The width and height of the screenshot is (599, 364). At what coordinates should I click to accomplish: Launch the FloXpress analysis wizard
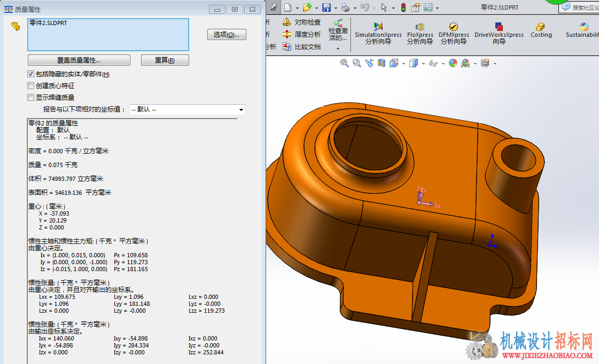point(420,34)
